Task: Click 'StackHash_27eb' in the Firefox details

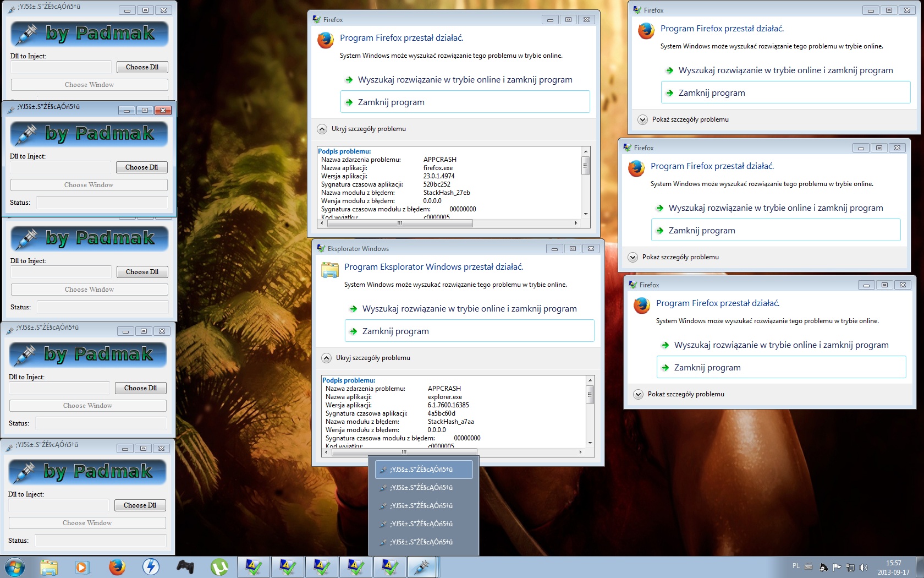Action: 447,193
